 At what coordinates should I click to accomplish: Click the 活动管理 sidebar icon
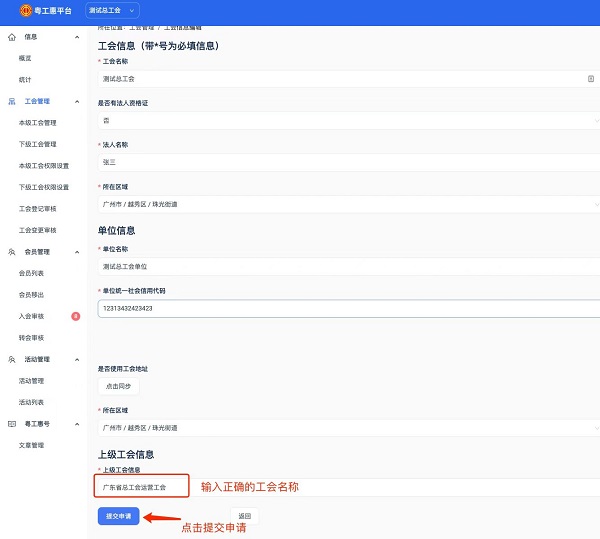click(12, 359)
